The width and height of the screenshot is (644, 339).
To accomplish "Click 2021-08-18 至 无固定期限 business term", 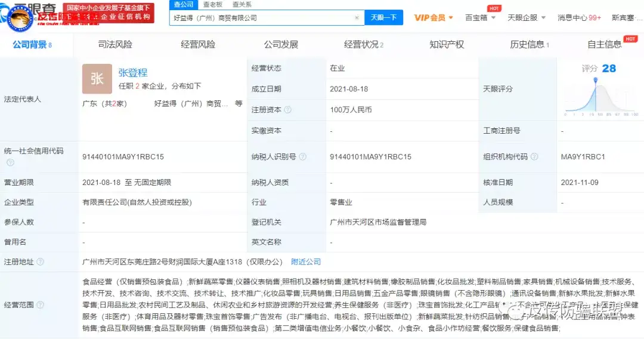I will point(127,183).
